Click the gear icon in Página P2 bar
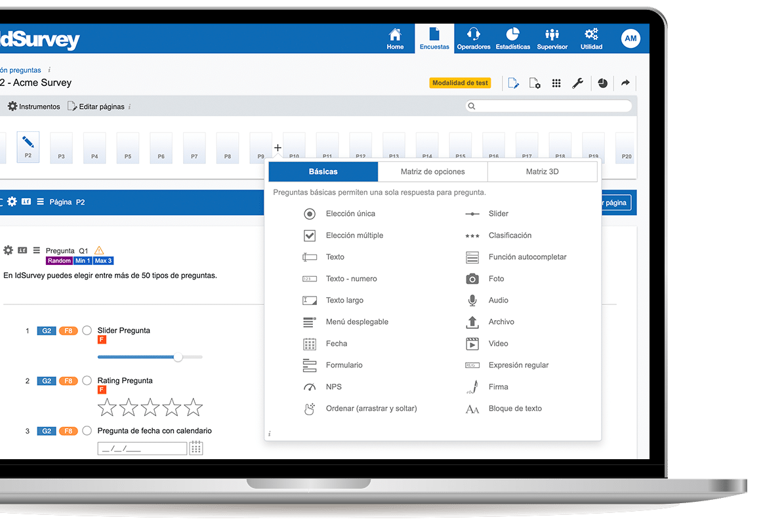 click(12, 201)
